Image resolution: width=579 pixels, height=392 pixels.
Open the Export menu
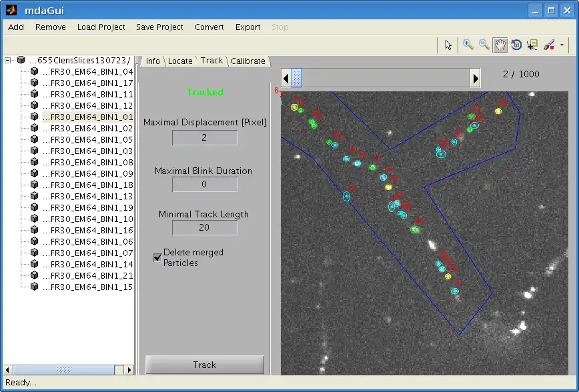pyautogui.click(x=247, y=27)
